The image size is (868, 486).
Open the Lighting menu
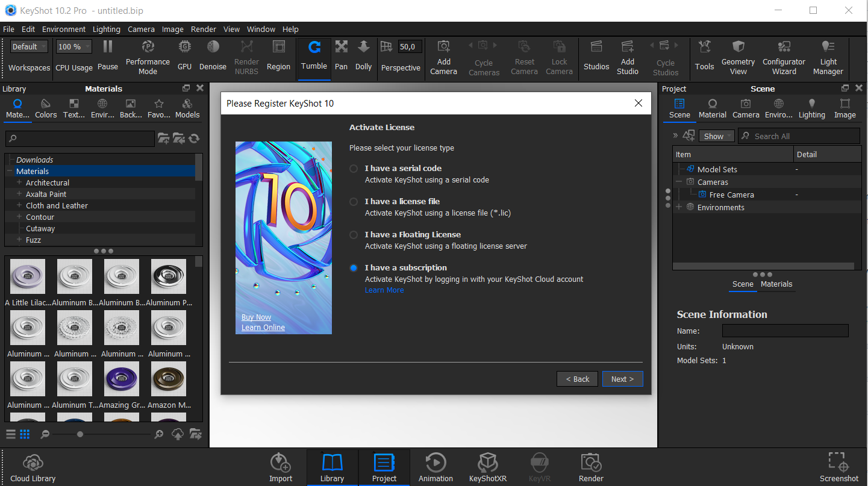click(x=106, y=29)
